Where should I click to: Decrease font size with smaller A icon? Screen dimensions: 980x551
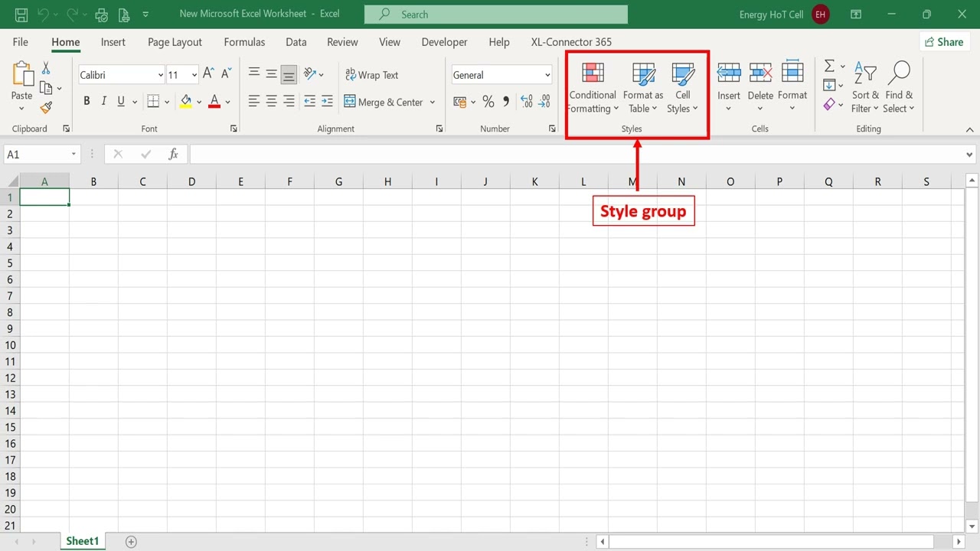226,74
